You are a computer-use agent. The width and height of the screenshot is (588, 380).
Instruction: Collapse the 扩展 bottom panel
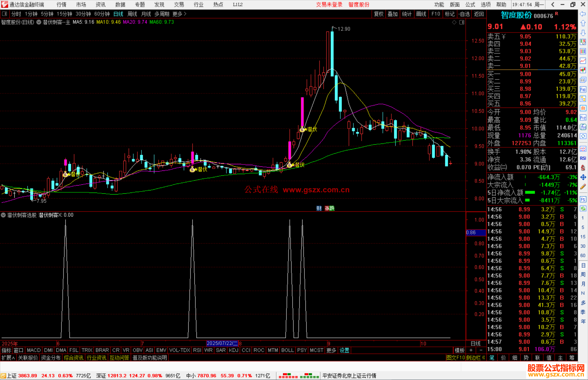pos(8,358)
